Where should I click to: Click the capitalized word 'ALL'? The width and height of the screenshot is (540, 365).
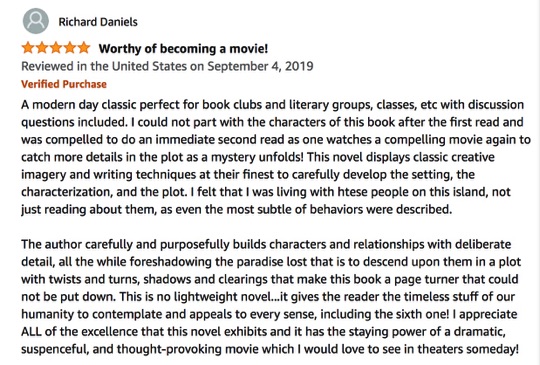[31, 332]
